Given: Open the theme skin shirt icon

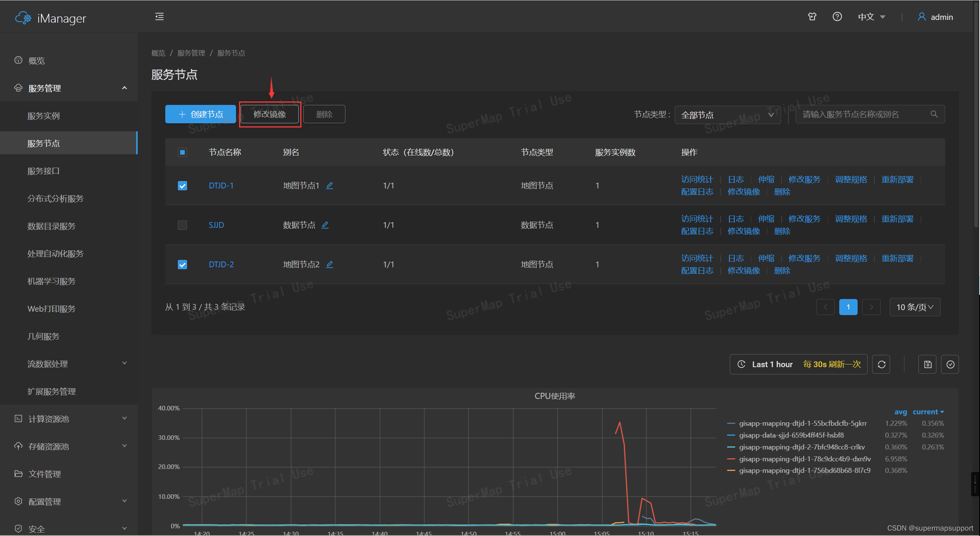Looking at the screenshot, I should click(812, 16).
